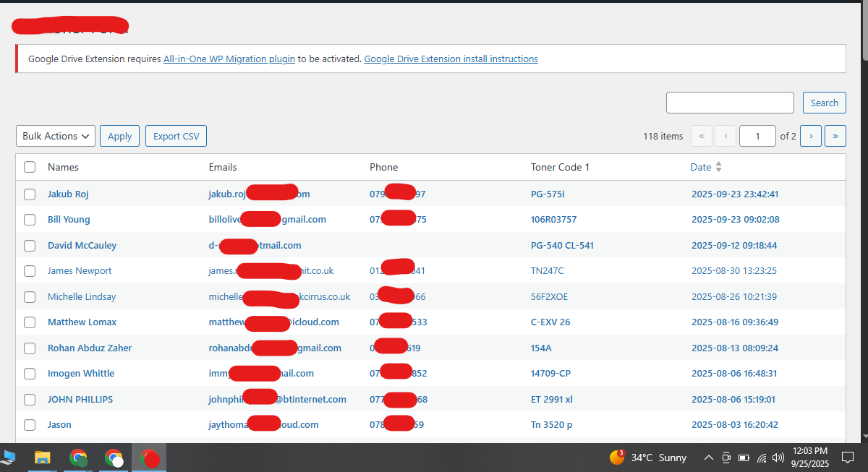This screenshot has height=472, width=868.
Task: Click the Date column sort arrows
Action: (718, 167)
